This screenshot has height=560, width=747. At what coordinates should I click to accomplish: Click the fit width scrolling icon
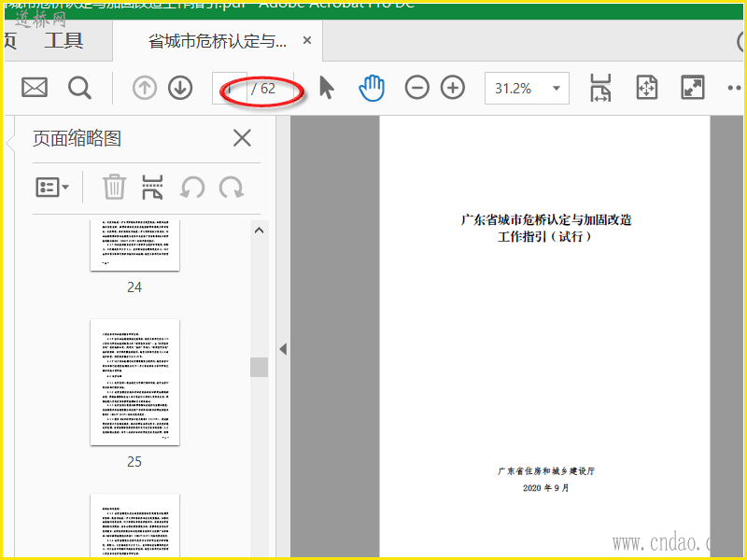click(600, 88)
